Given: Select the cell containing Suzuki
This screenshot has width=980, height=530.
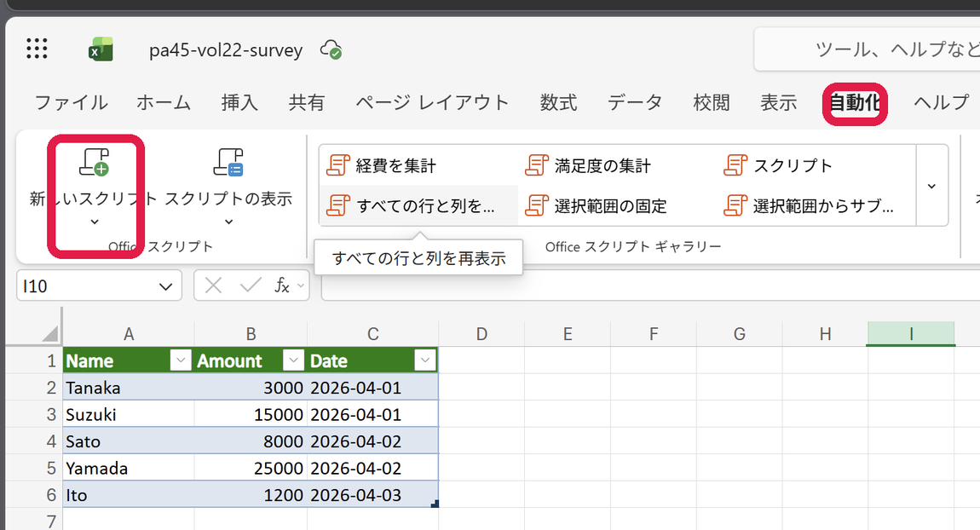Looking at the screenshot, I should tap(128, 414).
